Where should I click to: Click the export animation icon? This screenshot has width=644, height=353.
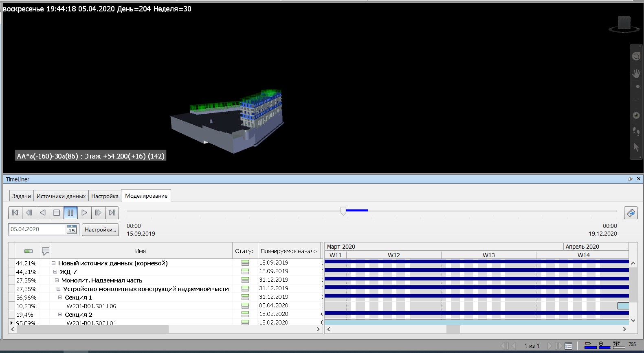pyautogui.click(x=631, y=213)
